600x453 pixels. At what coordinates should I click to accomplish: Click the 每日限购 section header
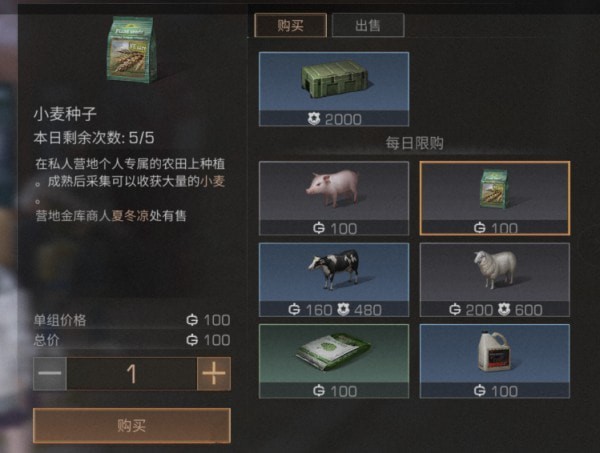pyautogui.click(x=414, y=143)
